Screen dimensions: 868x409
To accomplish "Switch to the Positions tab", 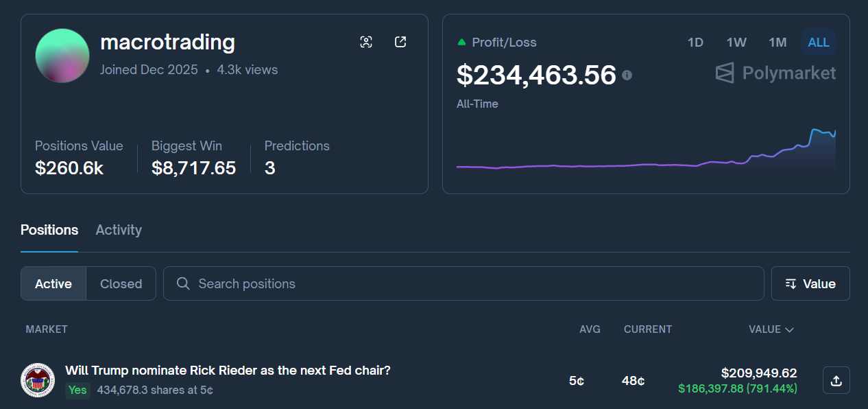I will click(x=49, y=230).
